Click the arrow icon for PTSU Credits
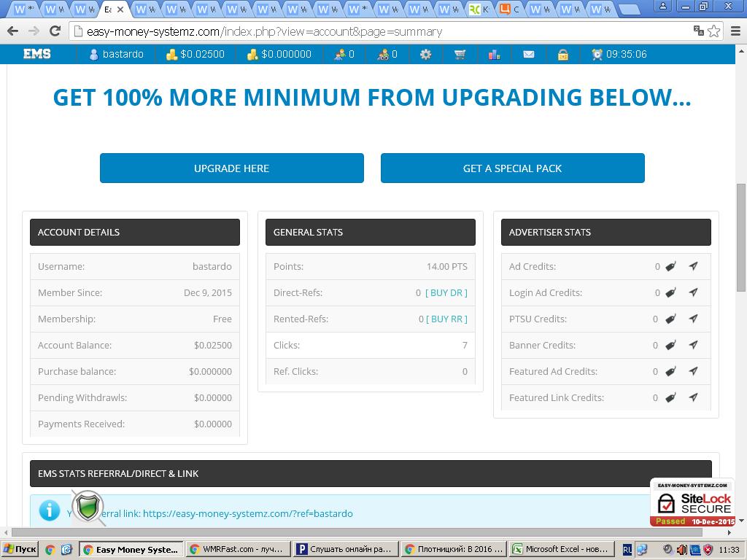 (x=693, y=319)
